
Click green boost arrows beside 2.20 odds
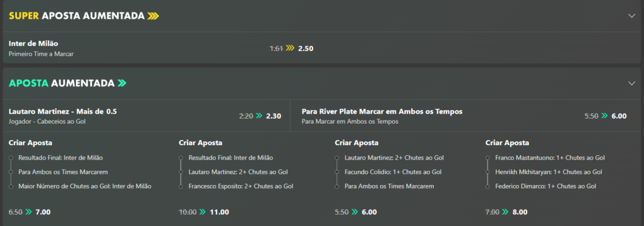[x=258, y=116]
